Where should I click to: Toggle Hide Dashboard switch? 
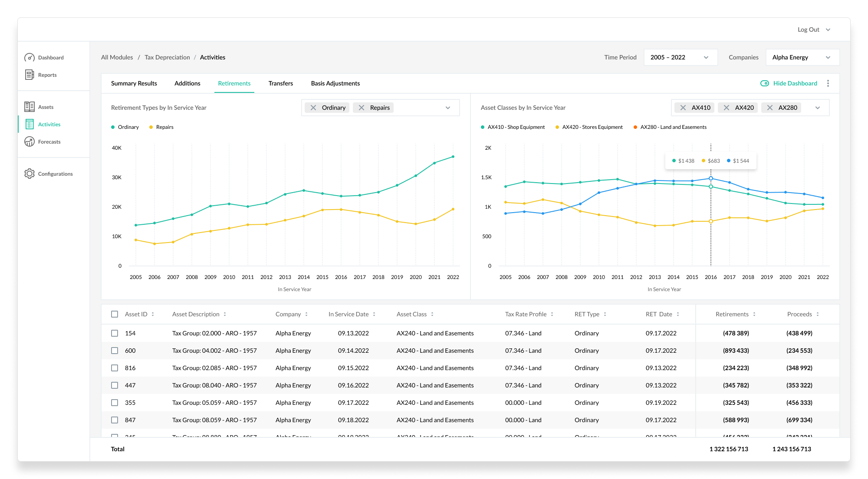click(765, 83)
